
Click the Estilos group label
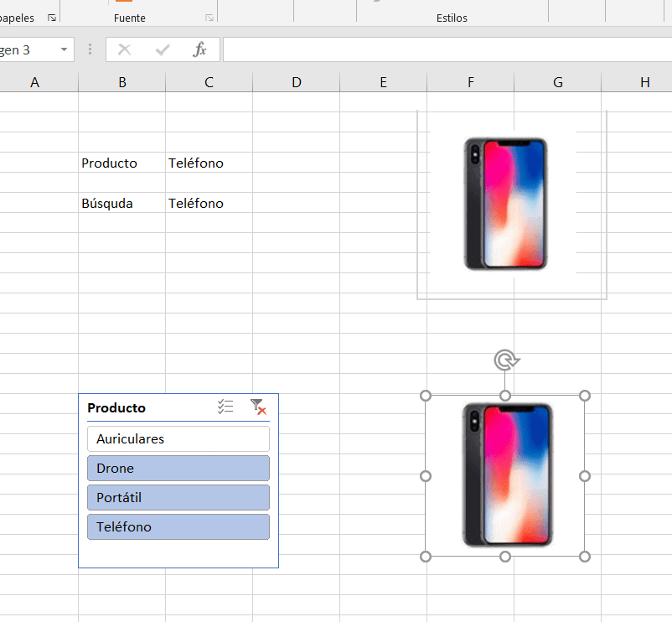[x=452, y=18]
